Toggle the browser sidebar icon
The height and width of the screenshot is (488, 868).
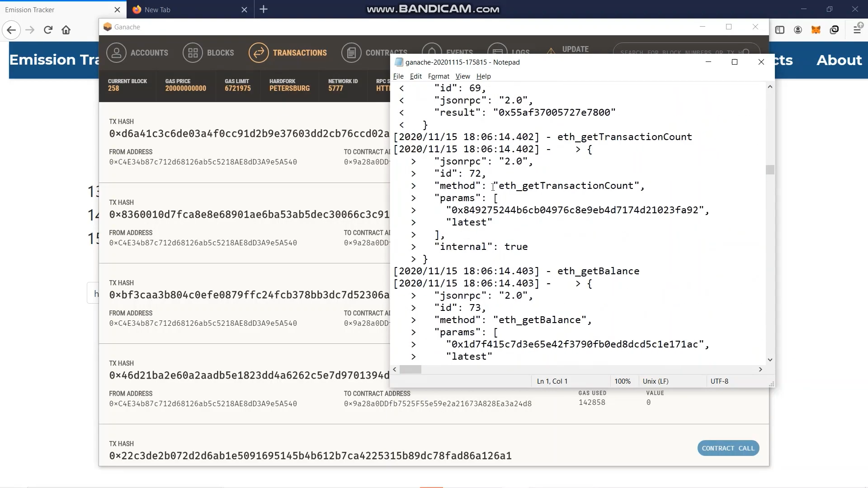[x=780, y=30]
